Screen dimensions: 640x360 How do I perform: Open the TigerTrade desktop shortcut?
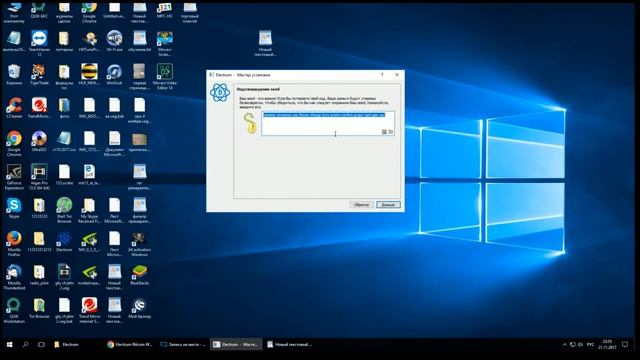(x=39, y=75)
